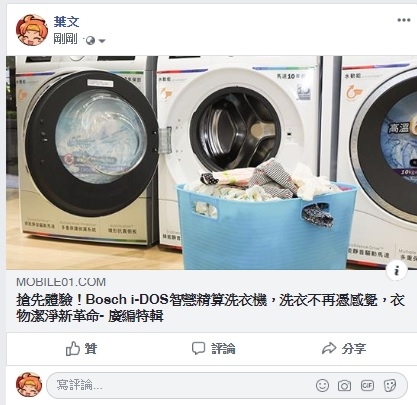417x405 pixels.
Task: Open the three-dot post options menu
Action: tap(404, 20)
